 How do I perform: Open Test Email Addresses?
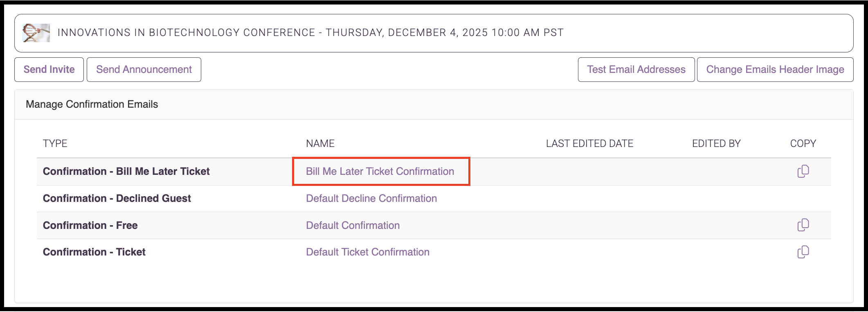[x=636, y=70]
